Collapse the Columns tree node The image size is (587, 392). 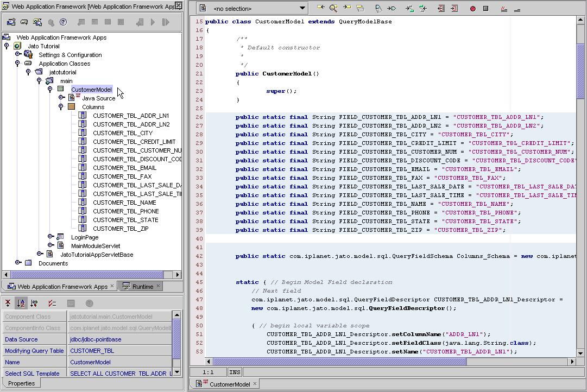(x=60, y=106)
